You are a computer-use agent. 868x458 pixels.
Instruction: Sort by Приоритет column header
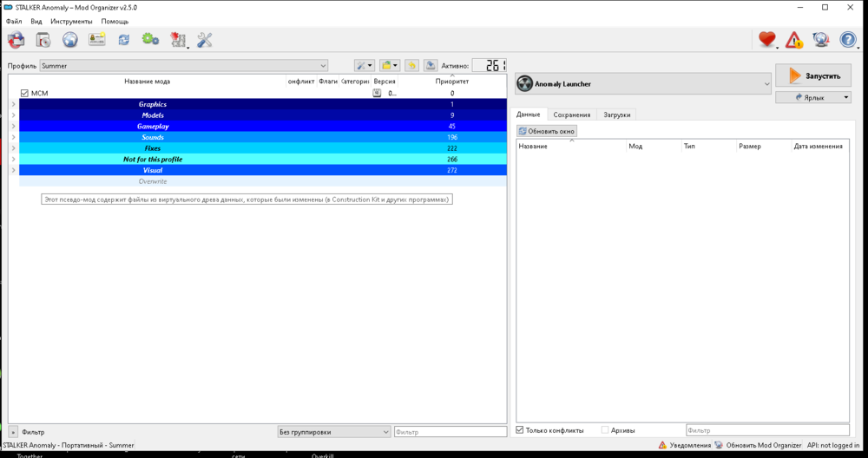point(451,82)
